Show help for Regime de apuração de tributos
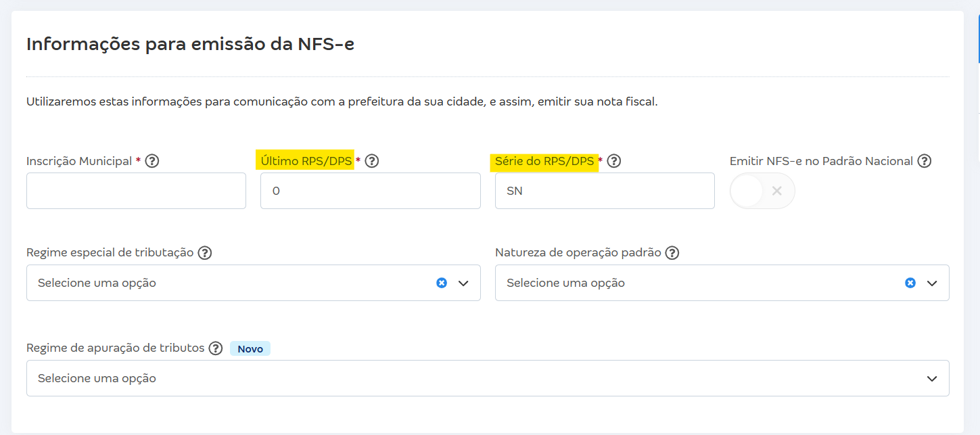 click(x=216, y=347)
